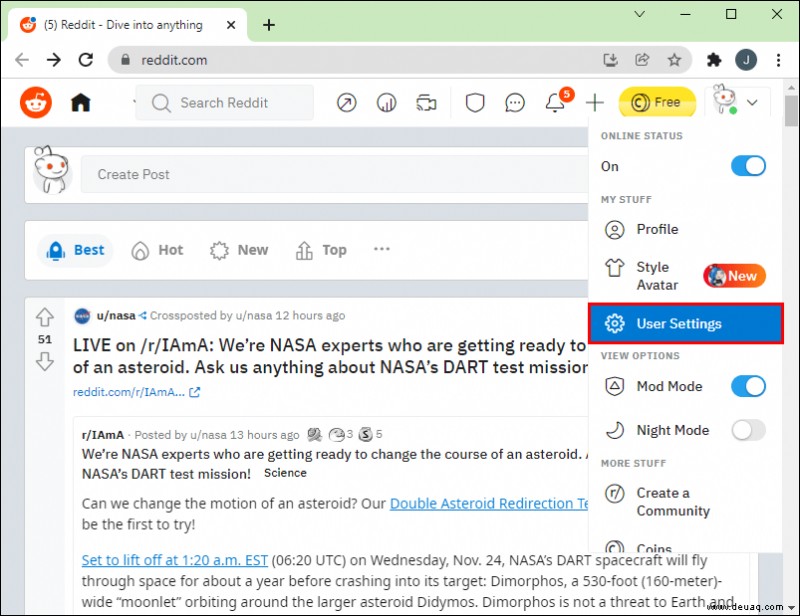The image size is (800, 616).
Task: Open User Settings
Action: (x=685, y=324)
